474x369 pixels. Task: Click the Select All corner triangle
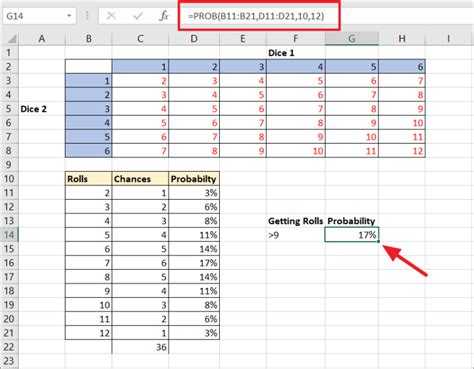pyautogui.click(x=12, y=39)
